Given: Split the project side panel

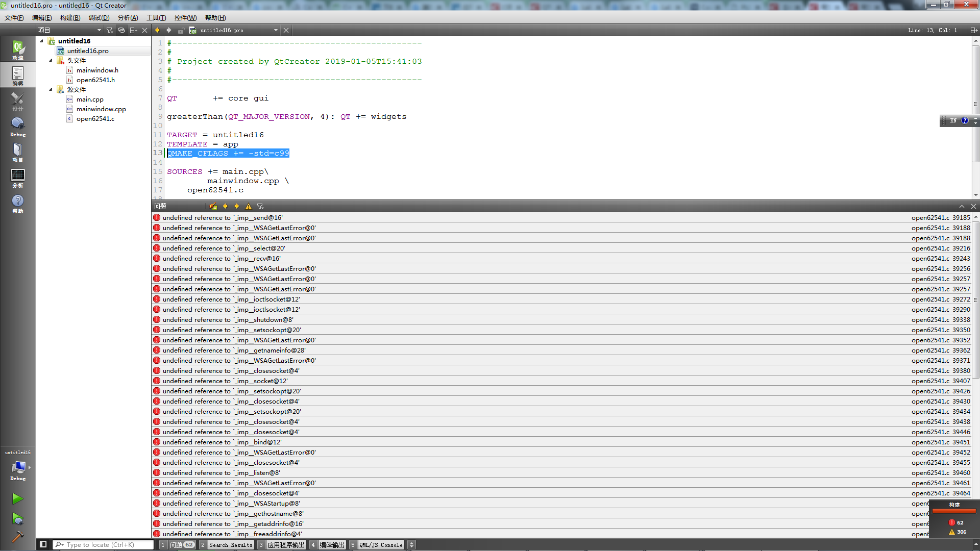Looking at the screenshot, I should (133, 30).
